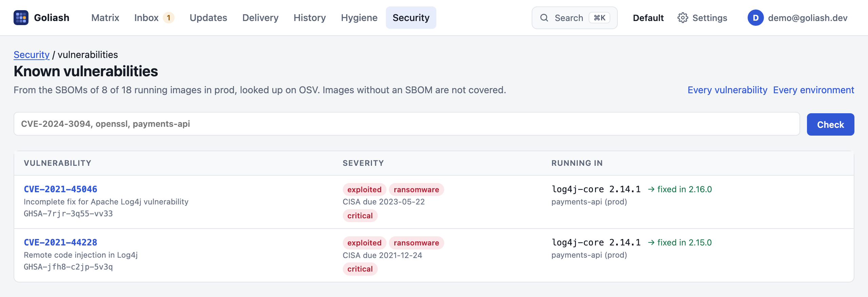Click the search magnifier icon
The image size is (868, 297).
coord(544,18)
